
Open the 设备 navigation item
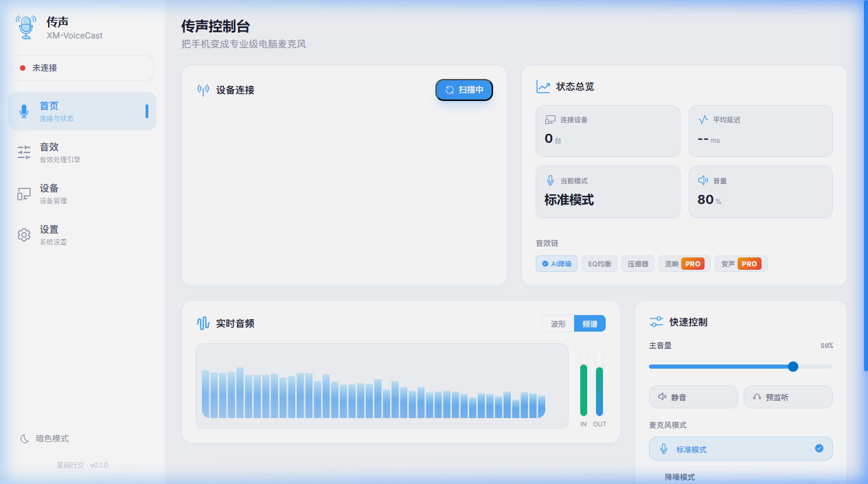point(82,194)
